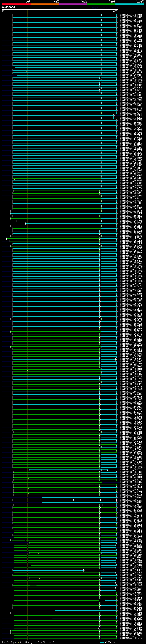Select label UniRef100_A5DZ89
The width and height of the screenshot is (146, 644).
point(131,482)
